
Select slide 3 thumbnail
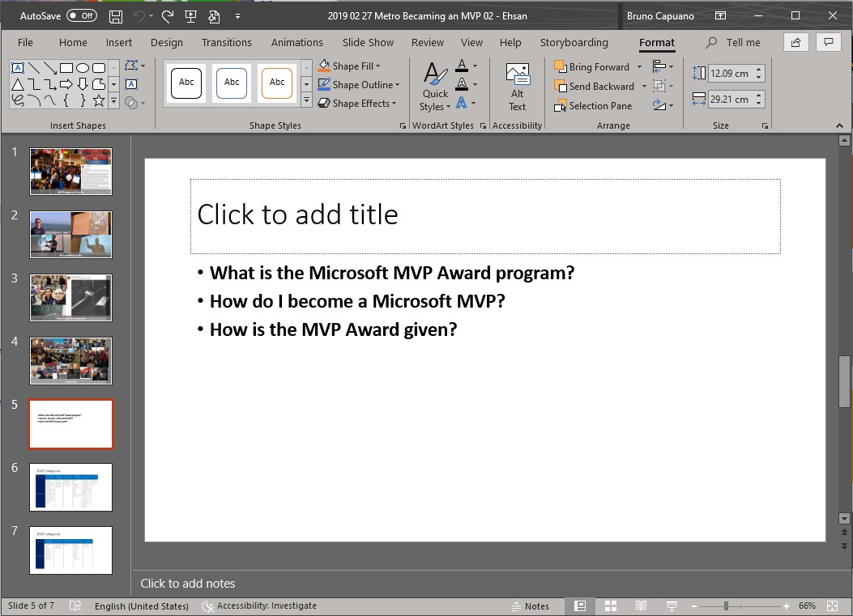click(x=70, y=298)
